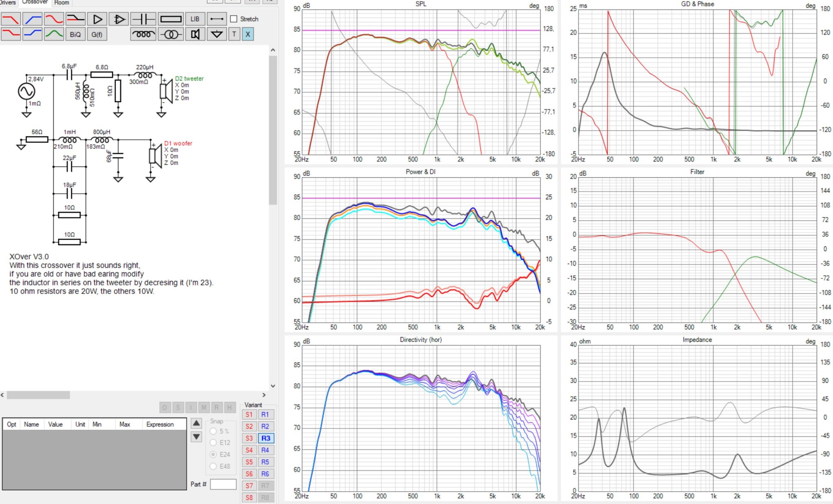Move parameter row up with up arrow
This screenshot has height=504, width=833.
coord(196,423)
